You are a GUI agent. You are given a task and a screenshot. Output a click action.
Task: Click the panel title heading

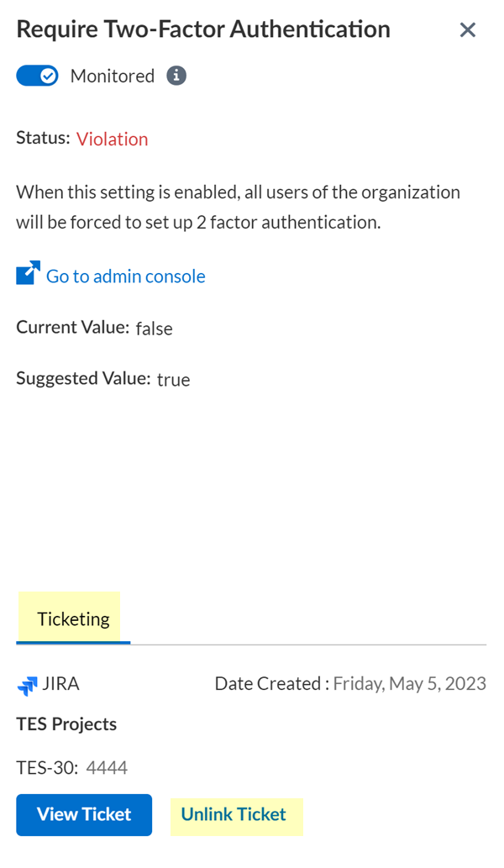click(203, 30)
